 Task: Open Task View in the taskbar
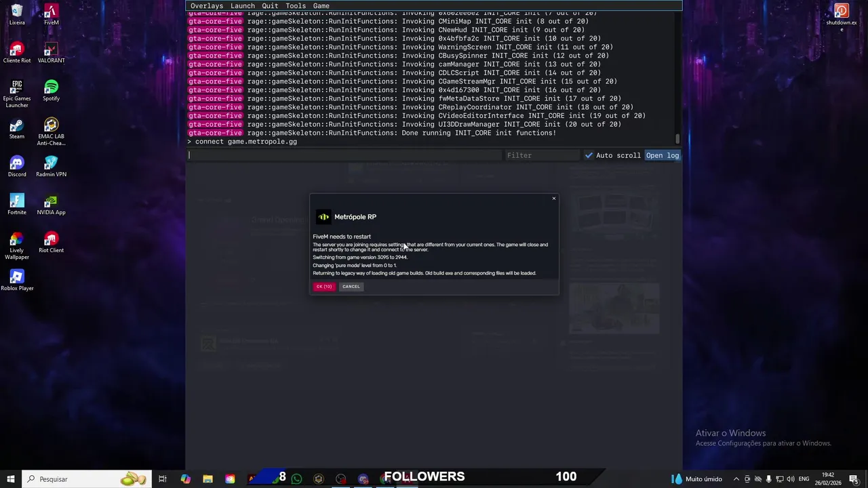click(163, 479)
